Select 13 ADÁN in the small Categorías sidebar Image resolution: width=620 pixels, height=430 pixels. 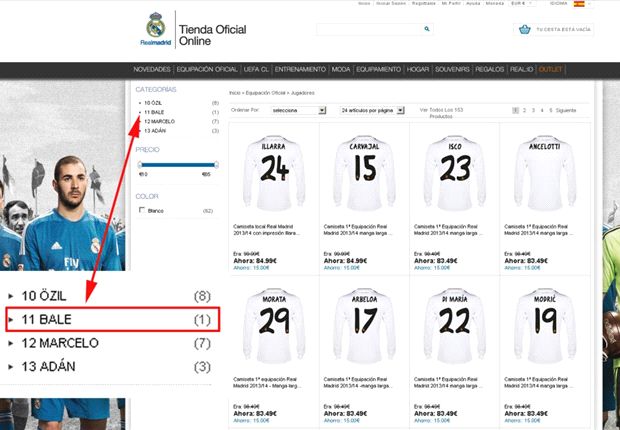155,131
